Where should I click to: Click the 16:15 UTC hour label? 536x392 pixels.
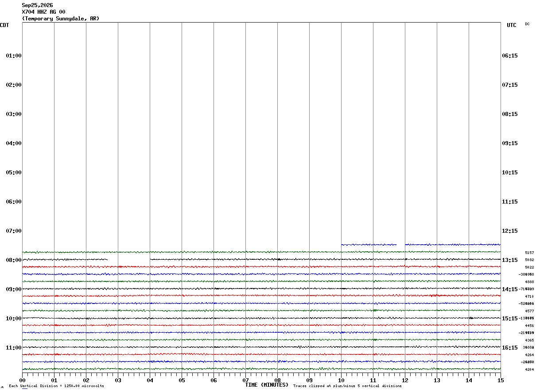509,348
